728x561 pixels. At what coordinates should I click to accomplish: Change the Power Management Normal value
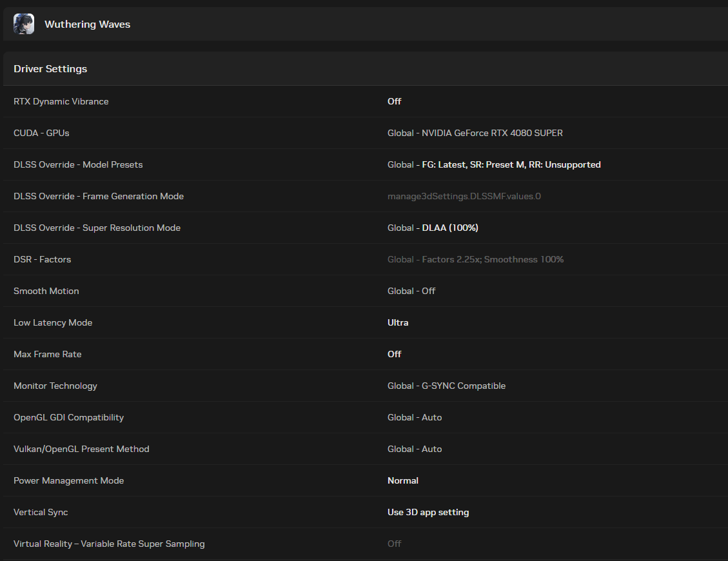click(x=403, y=480)
